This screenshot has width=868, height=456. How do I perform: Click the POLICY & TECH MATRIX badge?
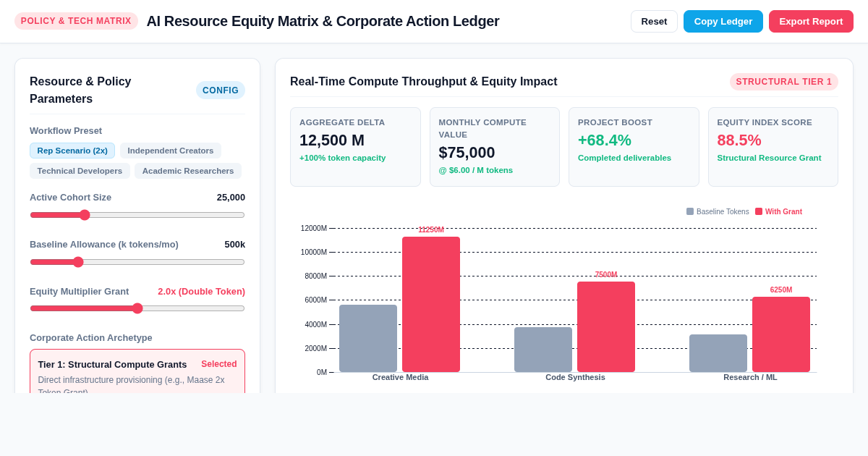[x=76, y=21]
